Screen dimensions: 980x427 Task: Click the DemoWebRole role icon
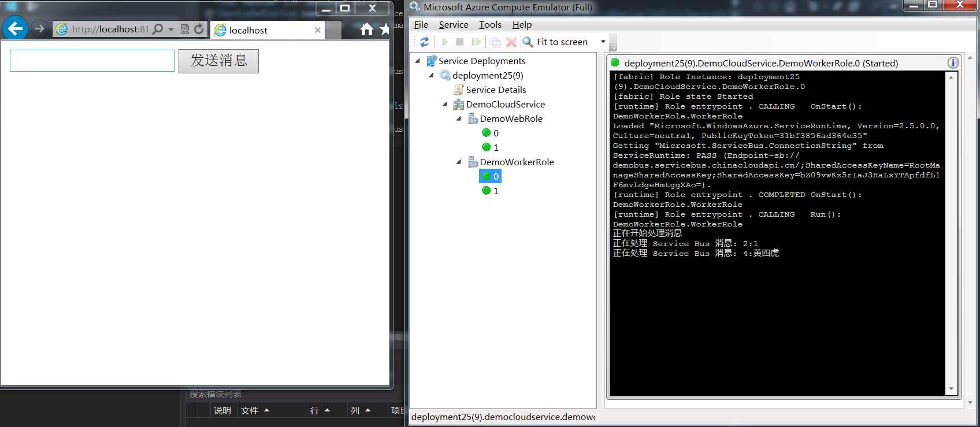point(473,118)
